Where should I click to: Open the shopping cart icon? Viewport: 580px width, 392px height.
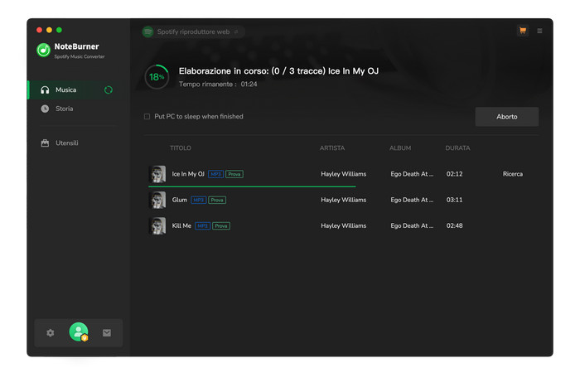[523, 31]
